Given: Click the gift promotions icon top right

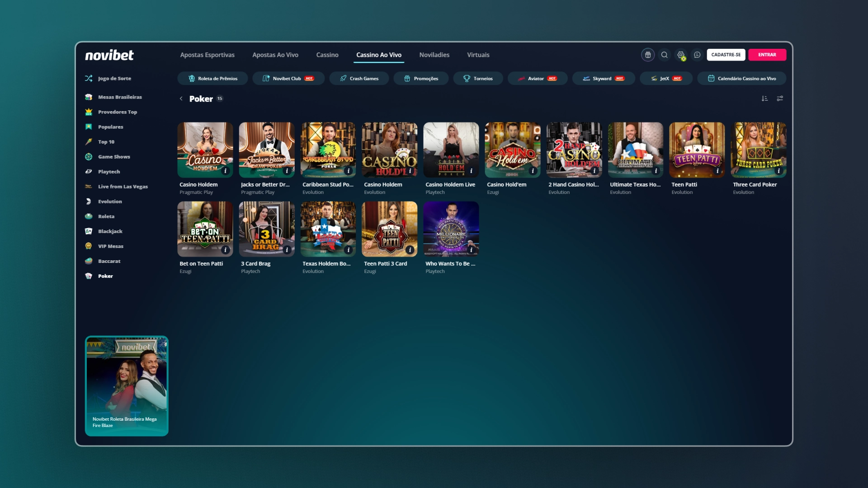Looking at the screenshot, I should pyautogui.click(x=648, y=55).
